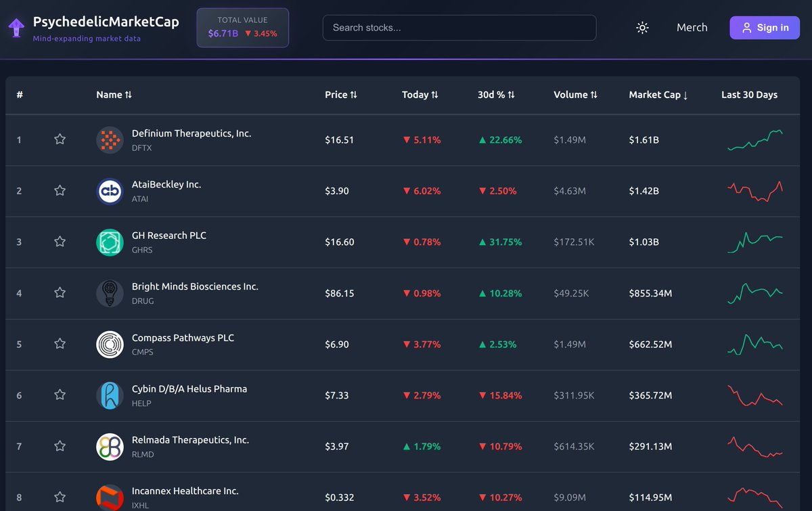Click the 15.84% 30d loss value
The width and height of the screenshot is (812, 511).
[x=500, y=395]
